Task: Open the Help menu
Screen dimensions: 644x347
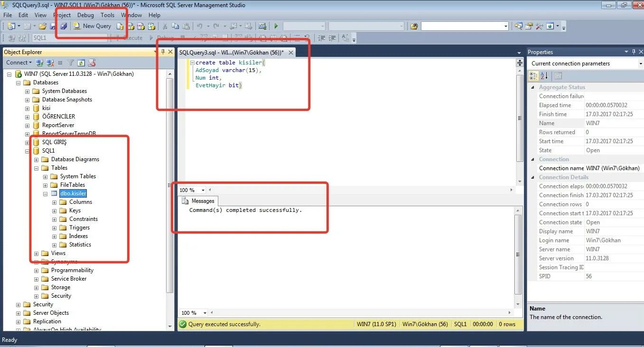Action: point(154,15)
